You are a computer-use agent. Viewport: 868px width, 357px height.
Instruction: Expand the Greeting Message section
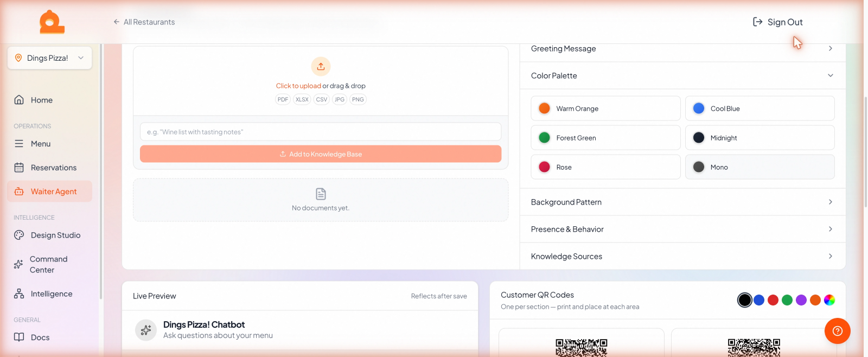pos(682,49)
